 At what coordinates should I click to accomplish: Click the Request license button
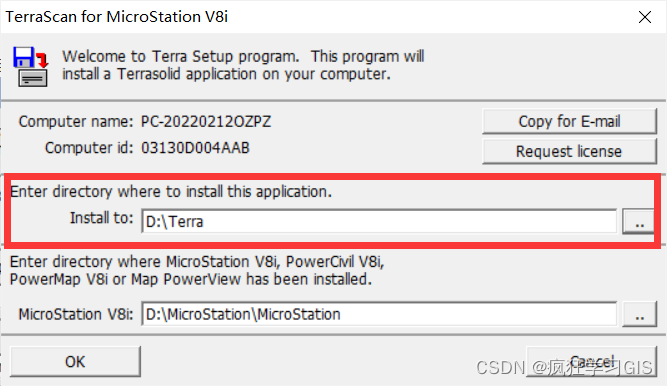tap(569, 151)
